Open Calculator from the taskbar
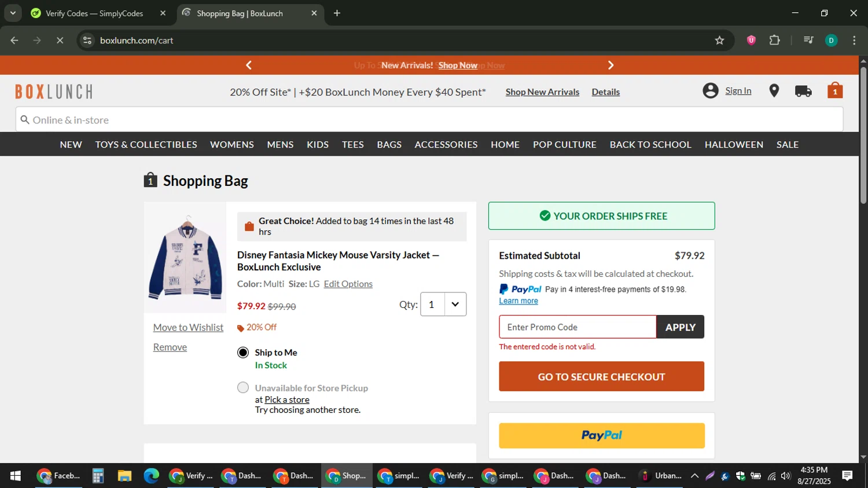 [98, 476]
